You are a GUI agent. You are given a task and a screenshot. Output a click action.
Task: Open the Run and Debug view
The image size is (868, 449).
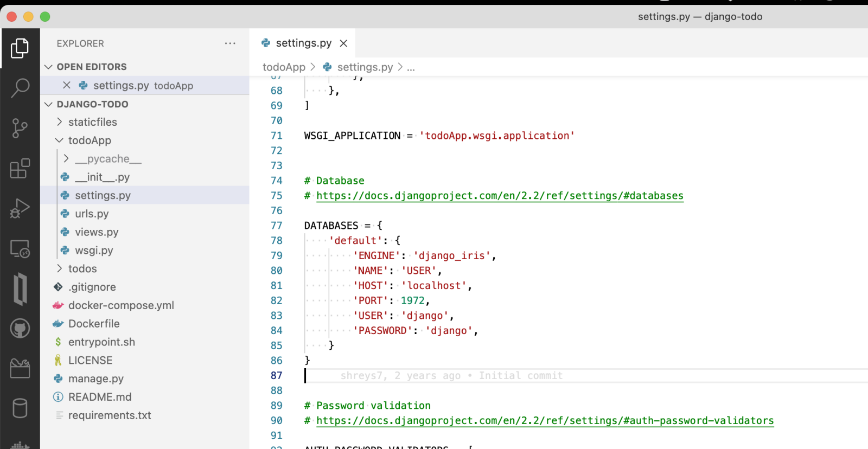20,208
